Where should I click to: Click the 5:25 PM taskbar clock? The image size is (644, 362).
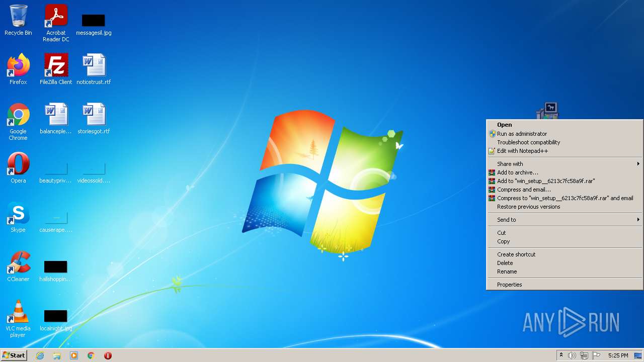(618, 355)
